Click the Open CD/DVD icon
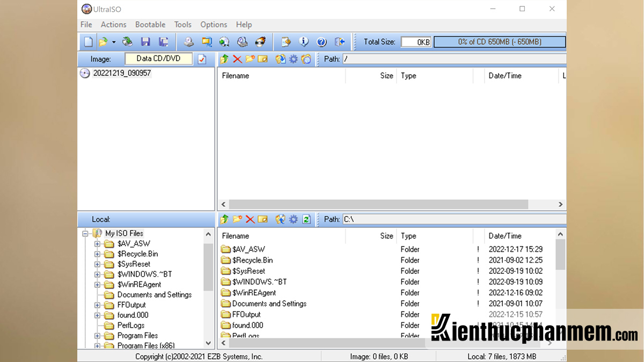Image resolution: width=644 pixels, height=362 pixels. click(127, 42)
